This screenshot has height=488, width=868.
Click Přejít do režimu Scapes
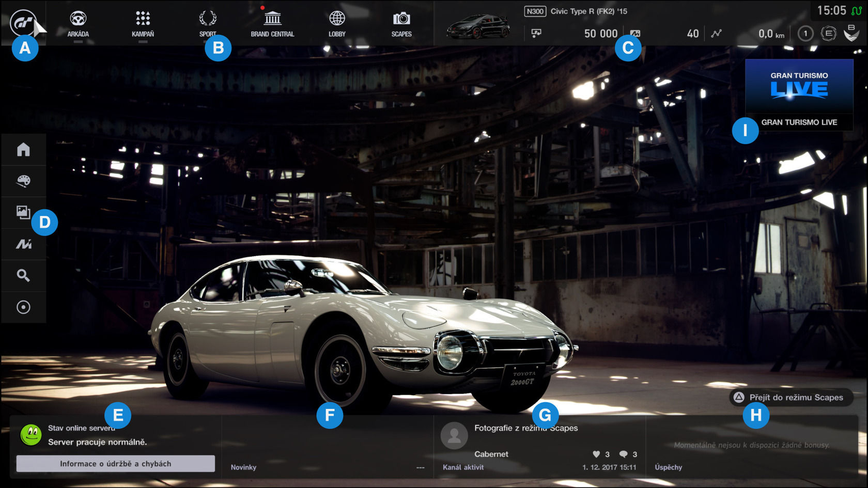click(x=791, y=397)
